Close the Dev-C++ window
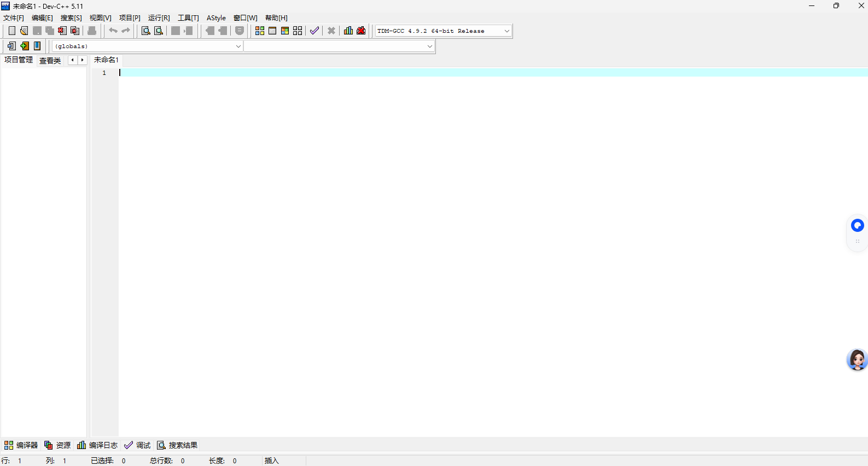This screenshot has height=466, width=868. 860,6
